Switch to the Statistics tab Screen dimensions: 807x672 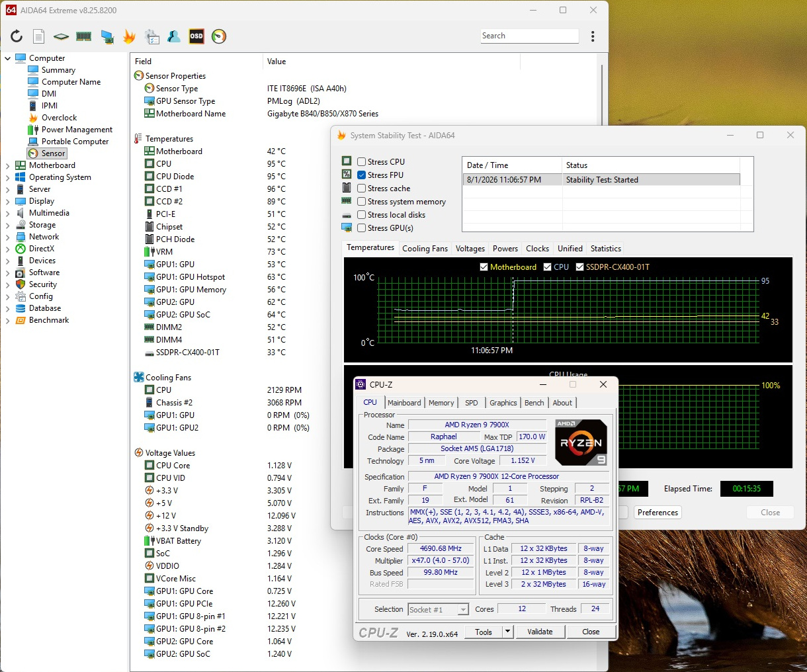(x=606, y=249)
